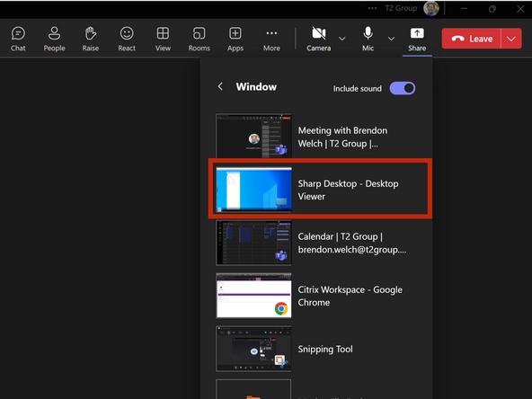This screenshot has width=532, height=399.
Task: Click the profile picture avatar
Action: pos(430,8)
